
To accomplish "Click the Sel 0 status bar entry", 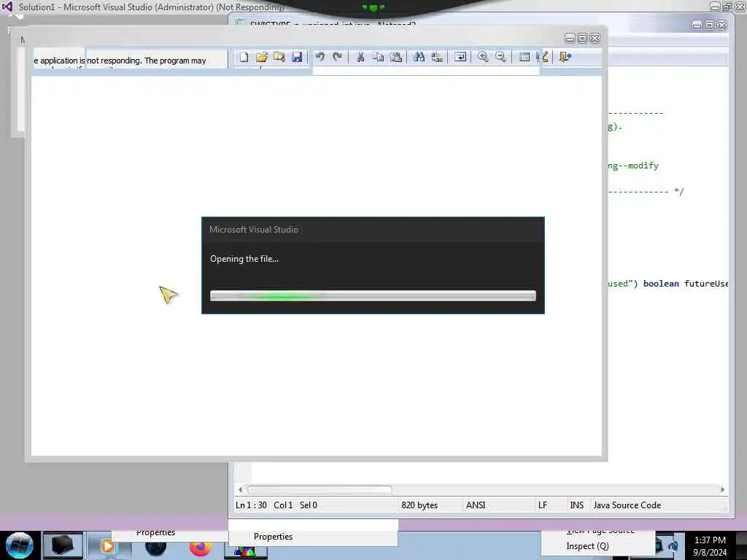I will (309, 505).
